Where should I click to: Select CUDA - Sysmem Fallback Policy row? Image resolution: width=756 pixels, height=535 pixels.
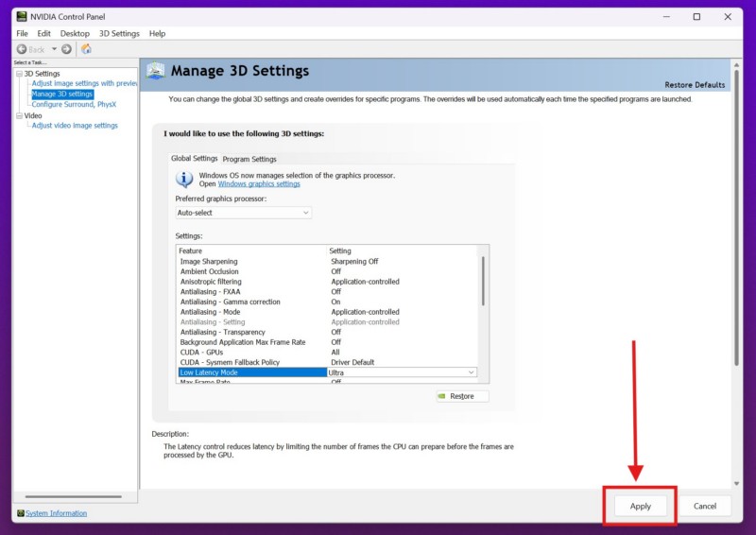point(327,362)
